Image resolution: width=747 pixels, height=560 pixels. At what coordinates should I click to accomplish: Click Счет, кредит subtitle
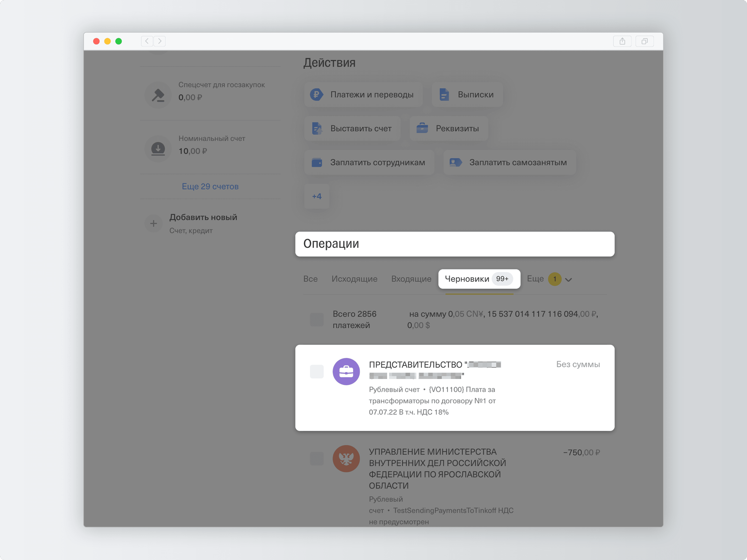pos(191,231)
